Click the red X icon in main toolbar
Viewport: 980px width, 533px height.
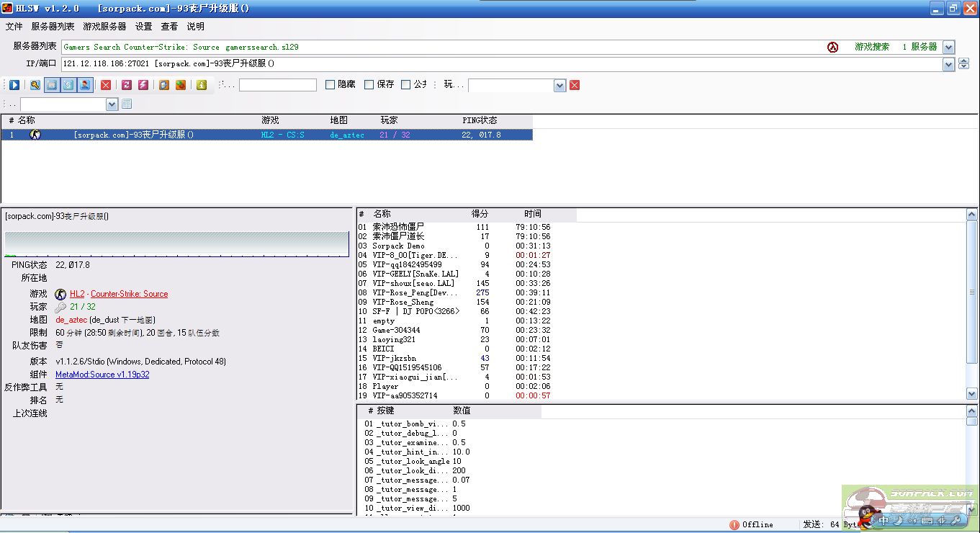tap(106, 85)
